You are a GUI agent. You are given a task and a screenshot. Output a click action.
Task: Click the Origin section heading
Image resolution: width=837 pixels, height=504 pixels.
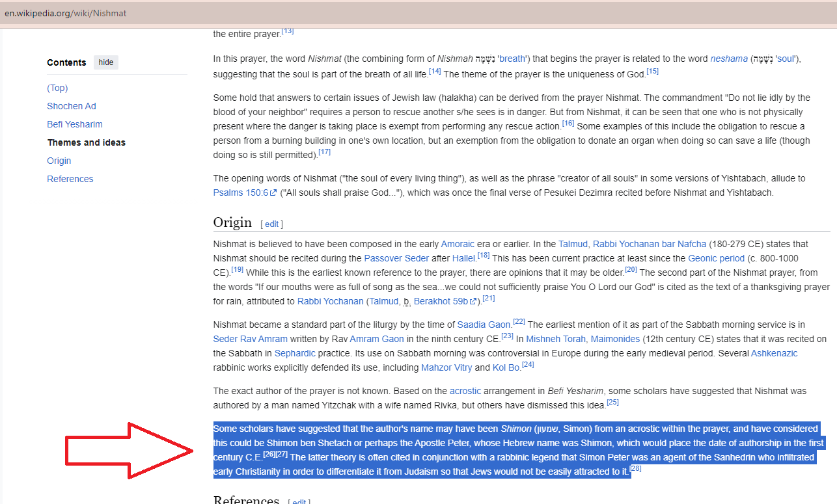232,222
